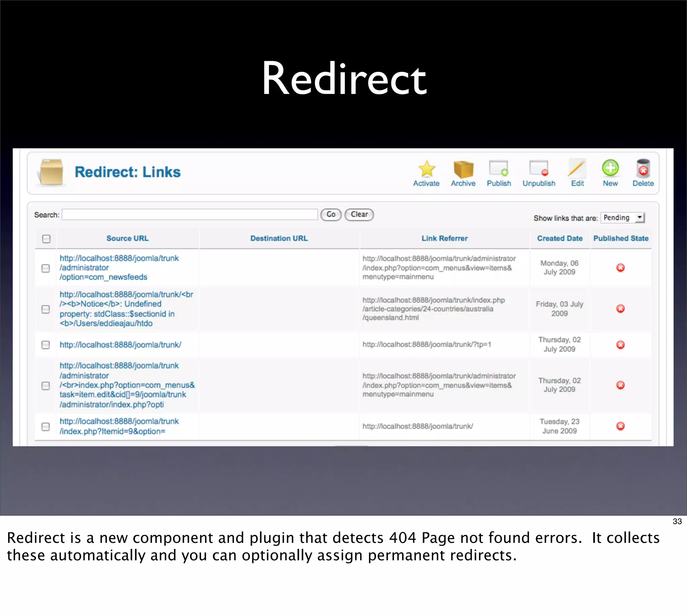Screen dimensions: 687x616
Task: Open the Pending links filter dropdown
Action: [623, 218]
